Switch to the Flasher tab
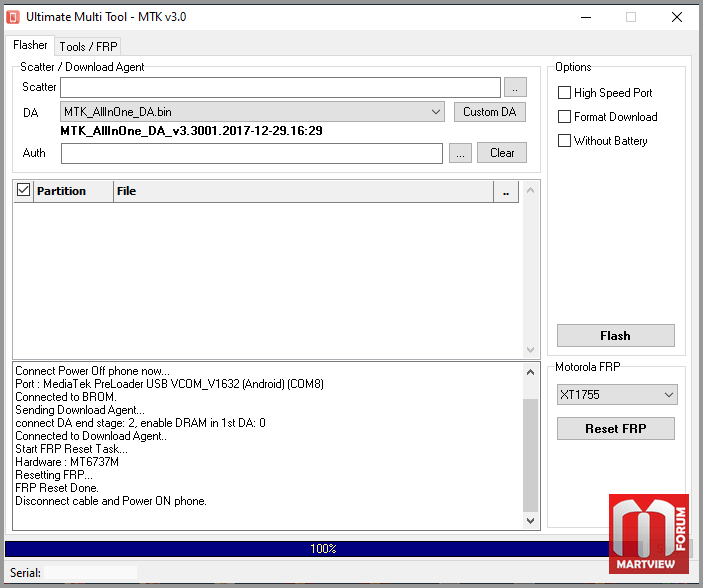Screen dimensions: 703x588 coord(30,45)
